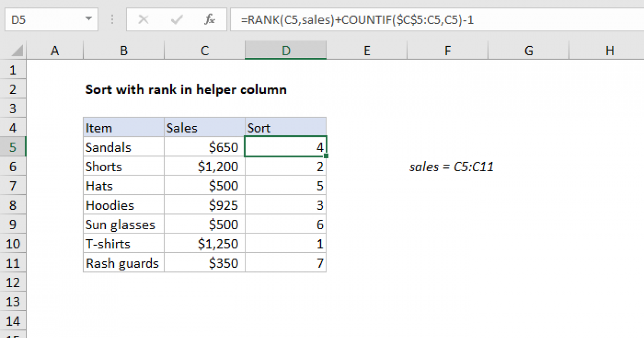Screen dimensions: 644x338
Task: Open Insert Function fx dialog
Action: (x=209, y=20)
